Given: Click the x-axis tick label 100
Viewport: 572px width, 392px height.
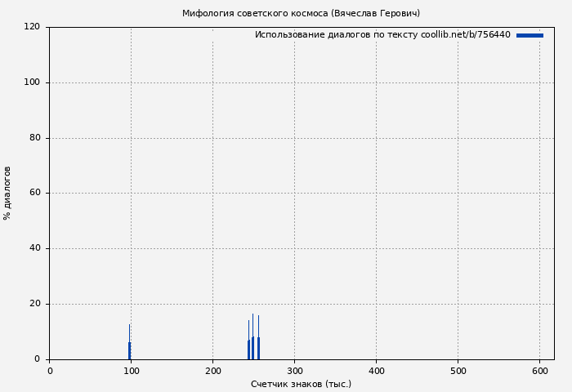Looking at the screenshot, I should pyautogui.click(x=131, y=371).
